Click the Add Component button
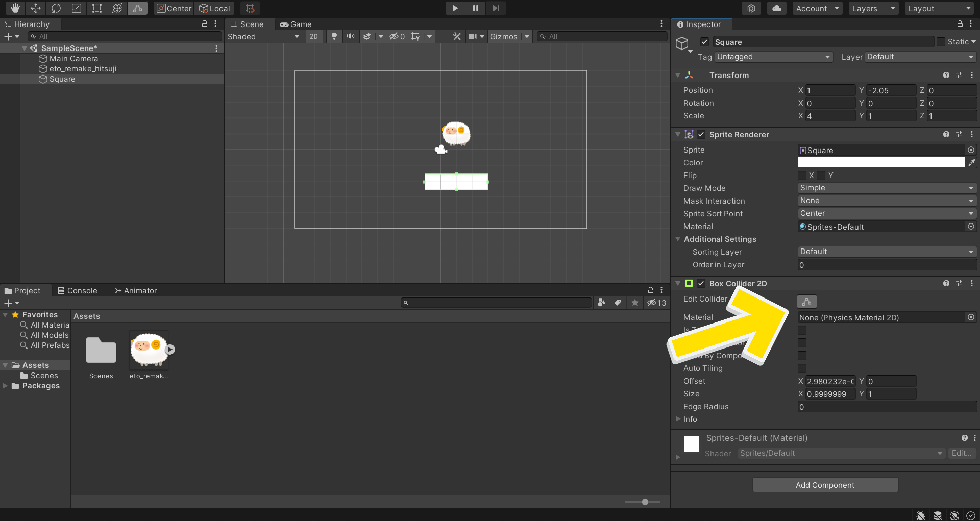This screenshot has height=522, width=980. point(825,485)
